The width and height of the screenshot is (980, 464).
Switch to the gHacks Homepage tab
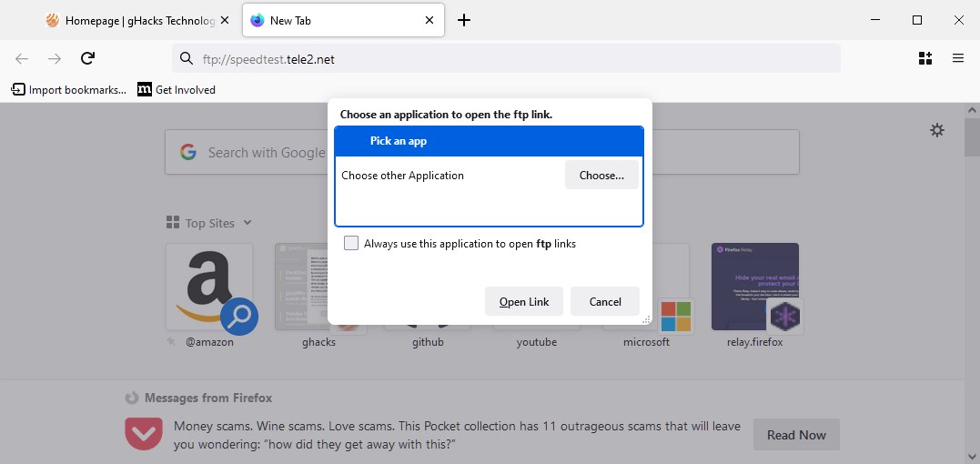tap(132, 20)
